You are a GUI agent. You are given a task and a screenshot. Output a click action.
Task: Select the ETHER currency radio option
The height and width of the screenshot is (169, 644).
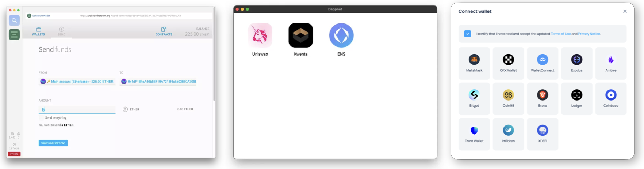click(x=125, y=109)
